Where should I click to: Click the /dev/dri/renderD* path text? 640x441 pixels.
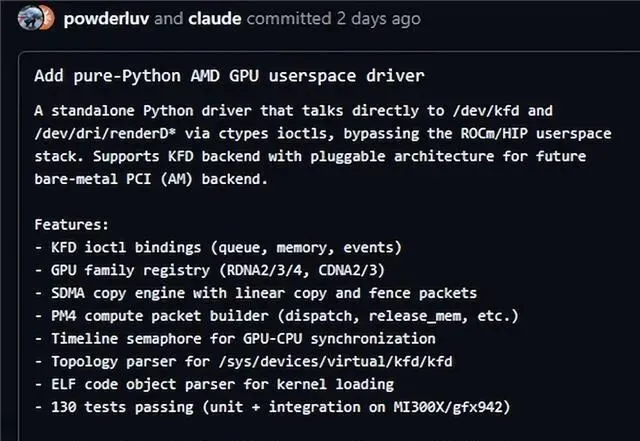click(x=101, y=134)
